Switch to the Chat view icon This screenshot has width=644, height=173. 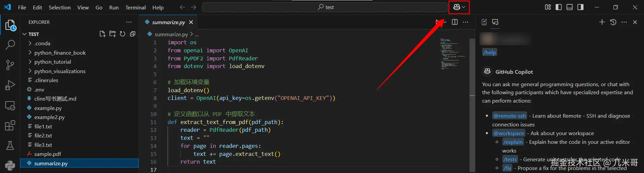pos(495,22)
